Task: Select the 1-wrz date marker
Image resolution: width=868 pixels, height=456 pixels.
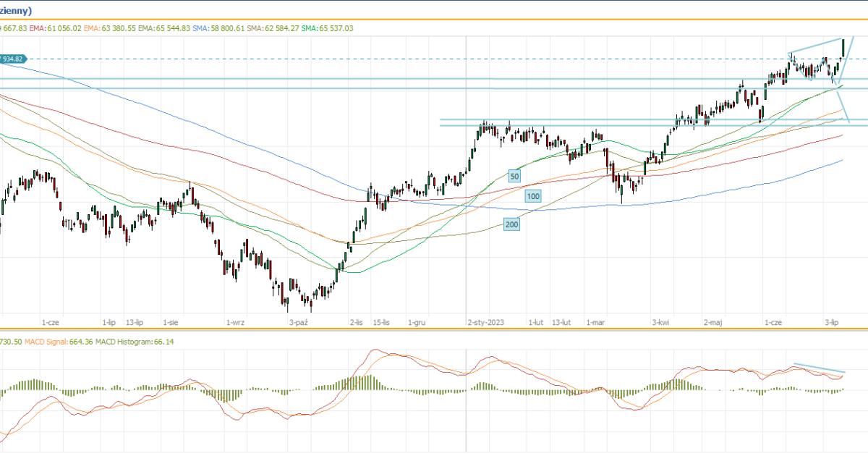Action: [235, 322]
